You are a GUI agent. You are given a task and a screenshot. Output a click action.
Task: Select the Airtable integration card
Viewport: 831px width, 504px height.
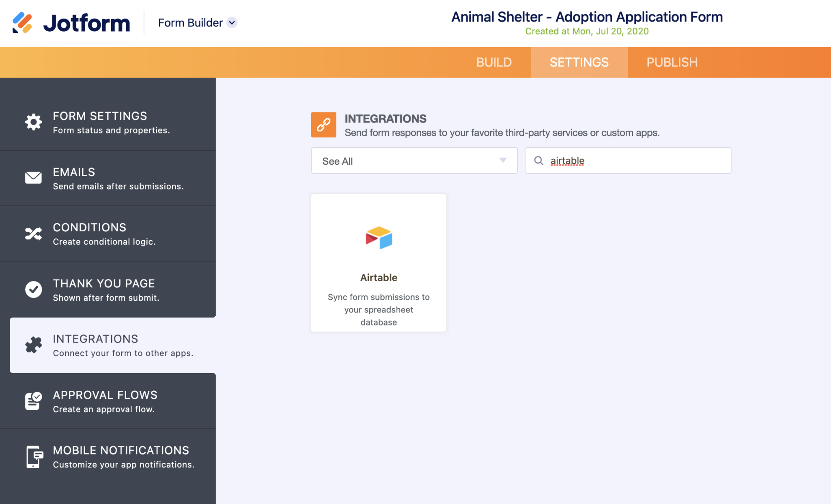pos(378,263)
